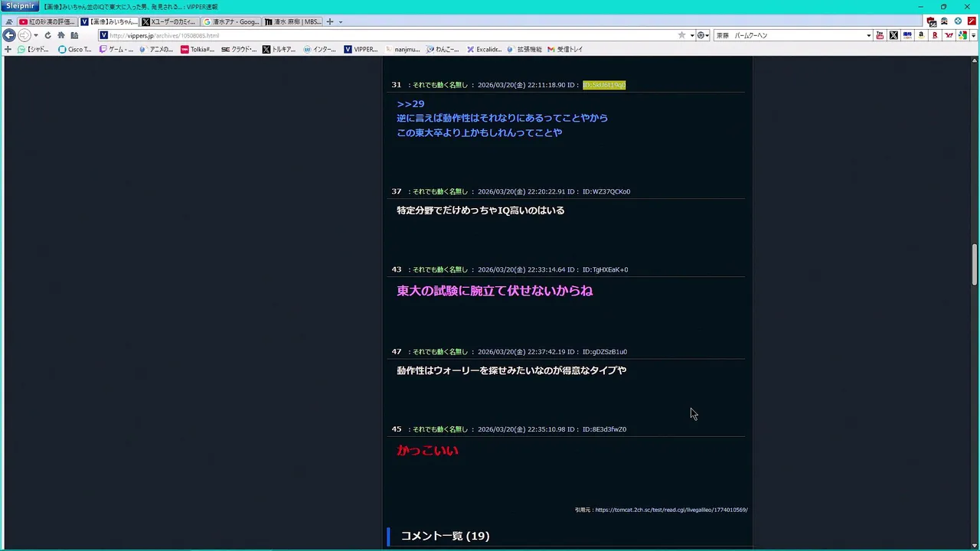Open the tomcat.2ch.sc source link
This screenshot has width=980, height=551.
tap(671, 510)
